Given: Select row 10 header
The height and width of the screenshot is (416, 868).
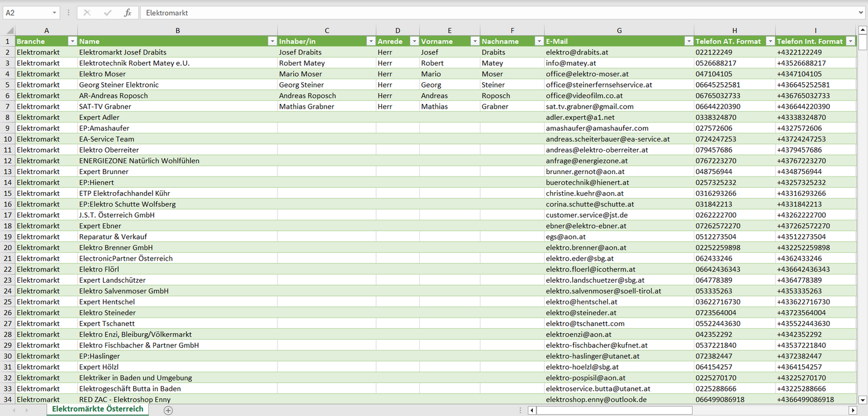Looking at the screenshot, I should (x=8, y=139).
